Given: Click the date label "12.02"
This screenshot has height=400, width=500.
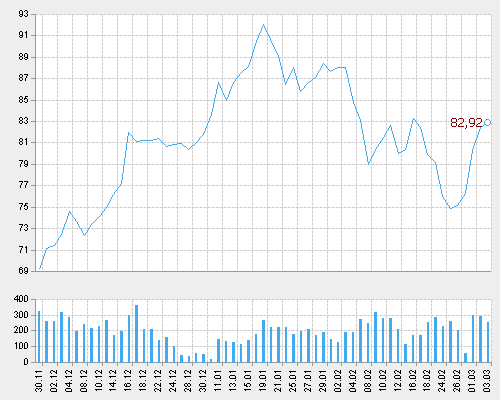Looking at the screenshot, I should click(x=398, y=380).
